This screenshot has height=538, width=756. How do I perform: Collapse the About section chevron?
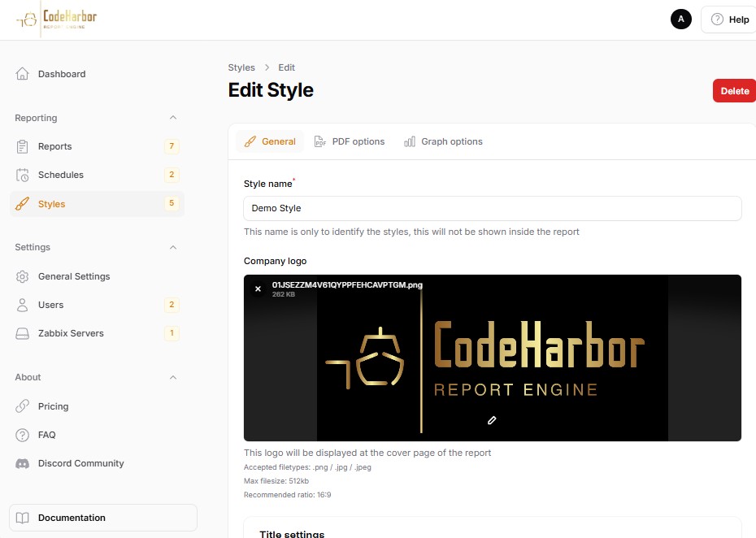point(173,377)
